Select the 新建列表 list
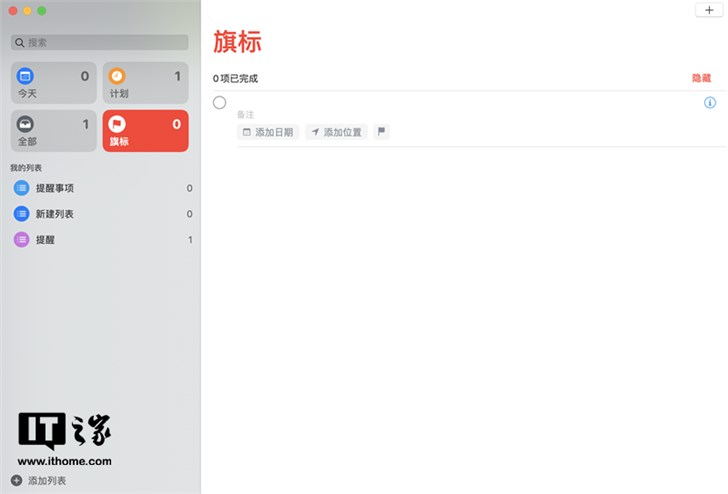728x494 pixels. [102, 214]
